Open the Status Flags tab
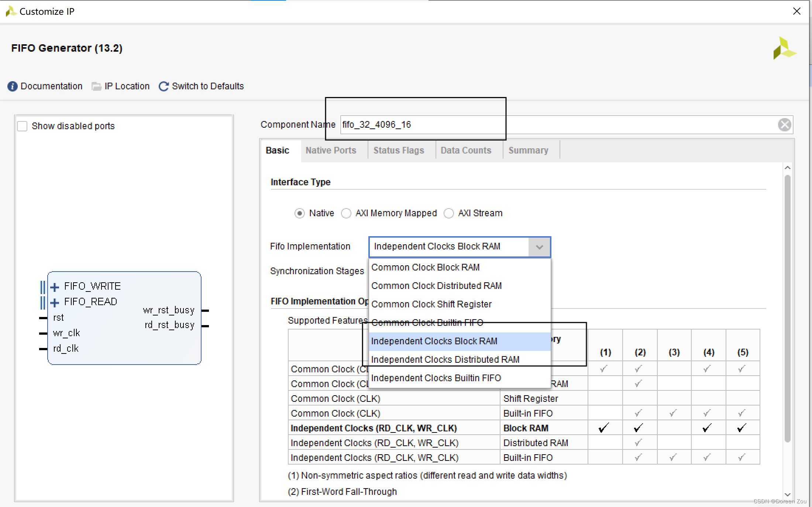 click(399, 151)
